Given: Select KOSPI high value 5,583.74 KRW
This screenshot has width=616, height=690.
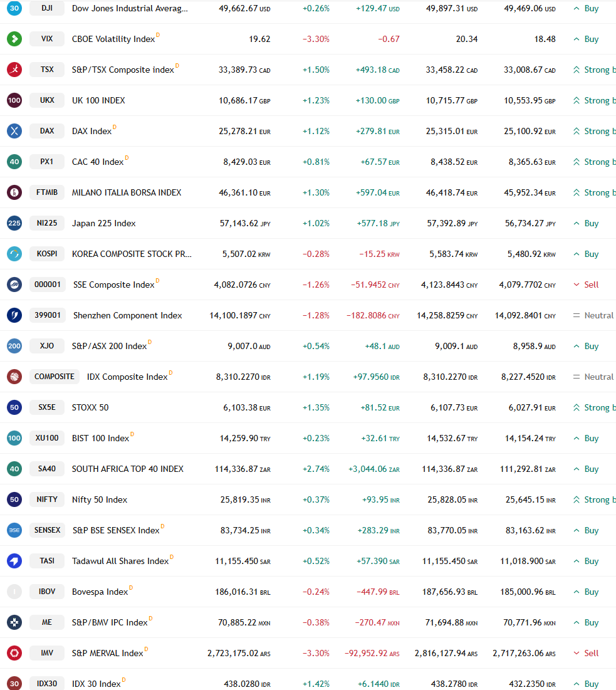Looking at the screenshot, I should coord(453,254).
